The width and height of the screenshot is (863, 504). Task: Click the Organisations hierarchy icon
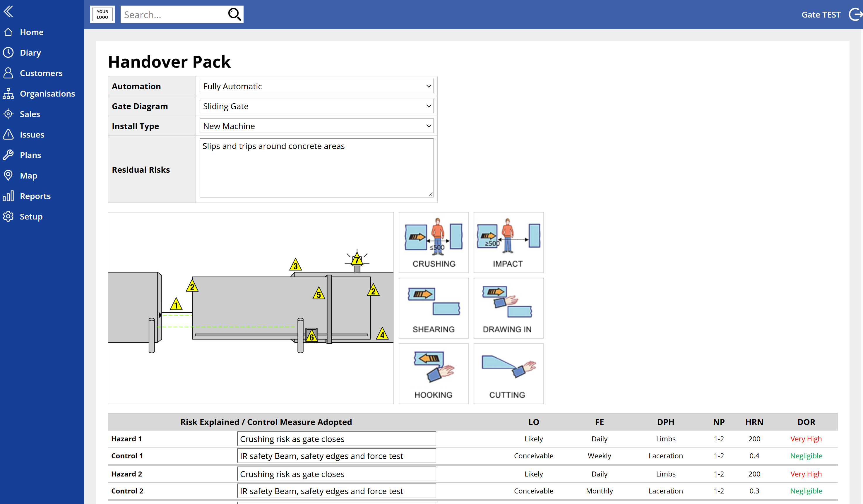click(8, 93)
